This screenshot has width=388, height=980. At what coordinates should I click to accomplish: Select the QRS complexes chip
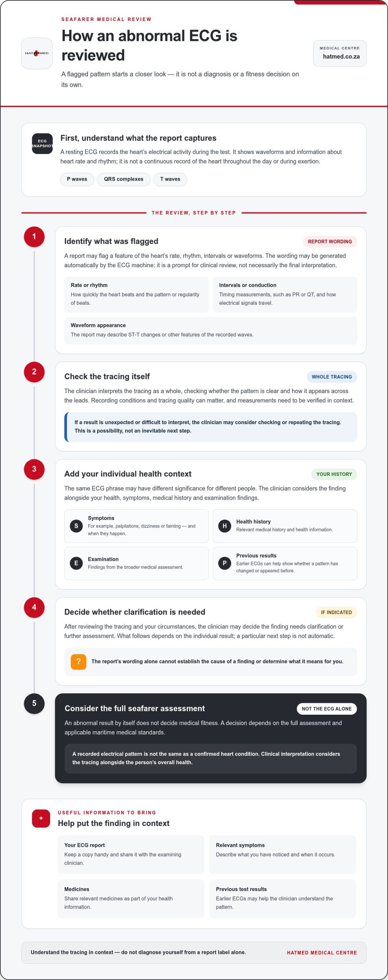(124, 179)
